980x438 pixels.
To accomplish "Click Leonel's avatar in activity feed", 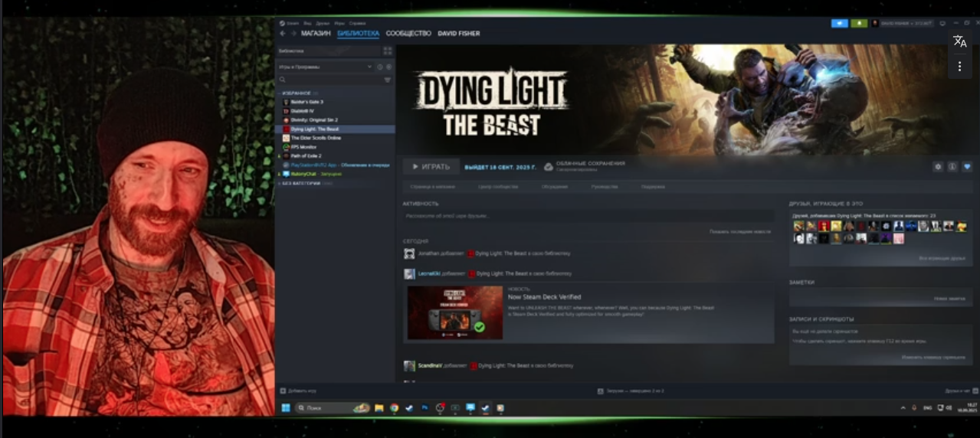I will click(409, 273).
